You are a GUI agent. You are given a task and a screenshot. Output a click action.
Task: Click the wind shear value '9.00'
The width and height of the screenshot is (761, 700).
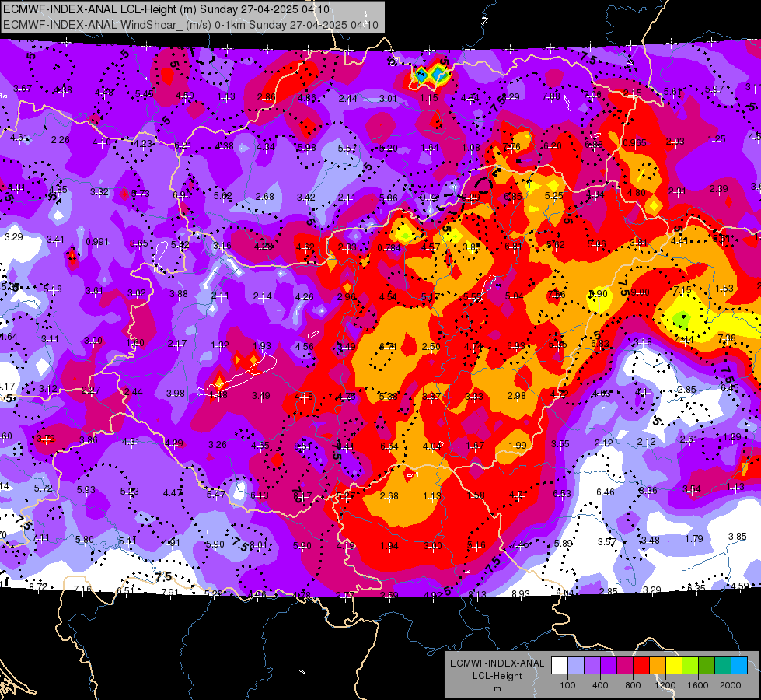click(x=640, y=292)
